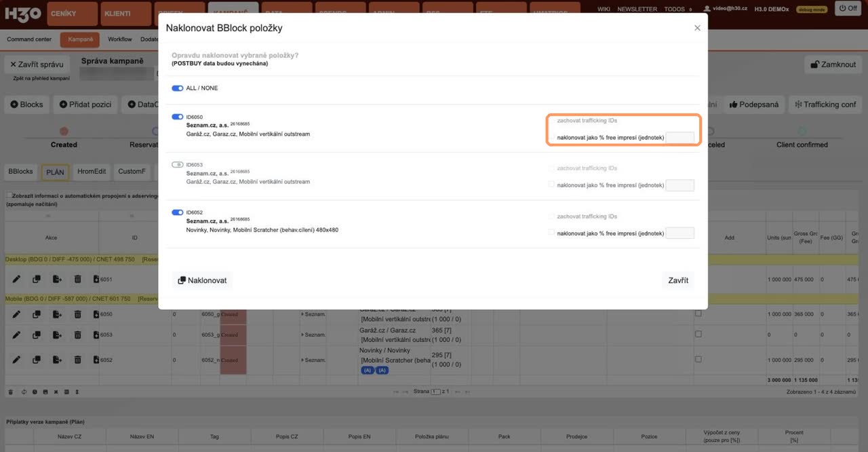Open the KLIENTI top navigation tab
The width and height of the screenshot is (868, 452).
[x=125, y=14]
